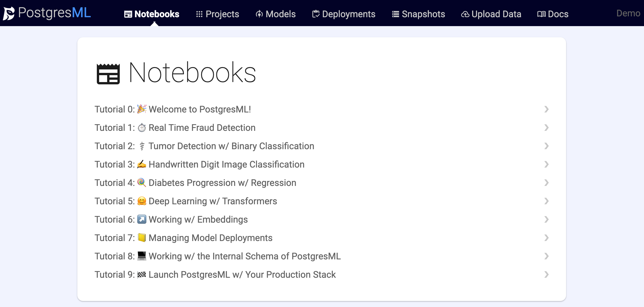644x307 pixels.
Task: Click the lollipop emoji in Tutorial 4
Action: pyautogui.click(x=142, y=182)
